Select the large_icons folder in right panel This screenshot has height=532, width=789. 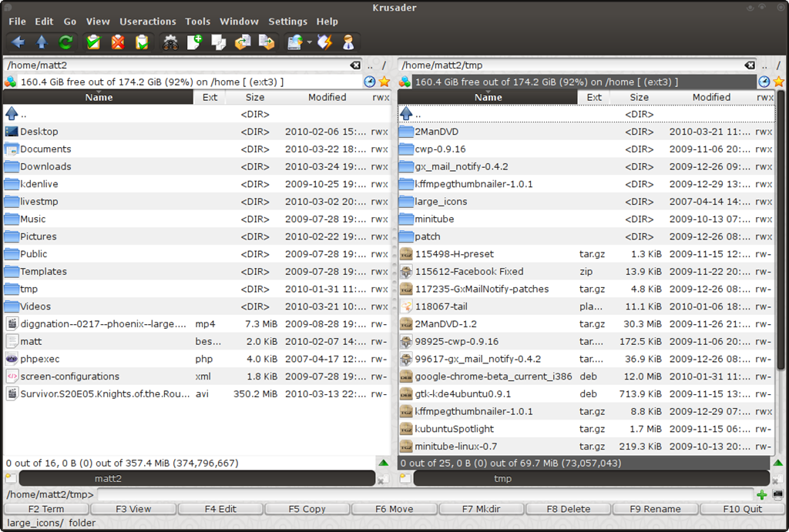[586, 202]
